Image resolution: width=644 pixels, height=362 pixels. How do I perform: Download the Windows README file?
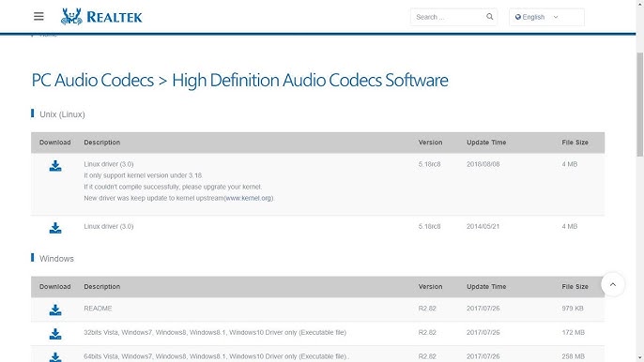point(55,310)
